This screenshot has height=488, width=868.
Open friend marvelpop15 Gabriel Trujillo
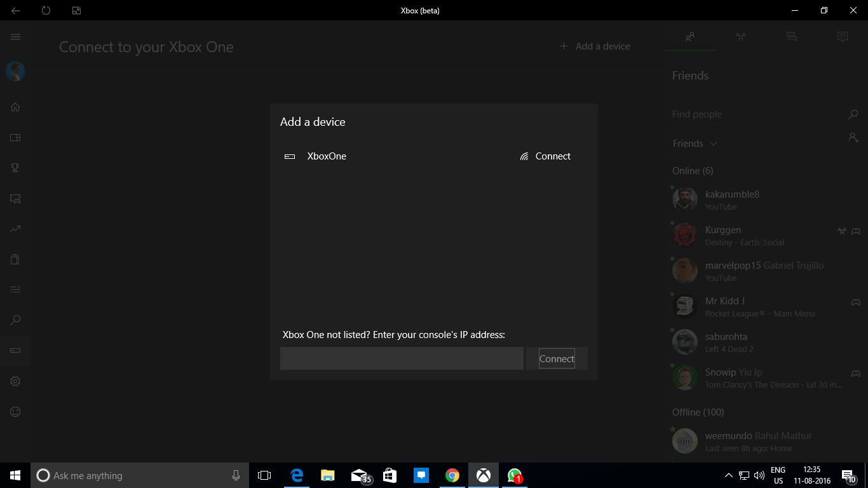[x=766, y=271]
